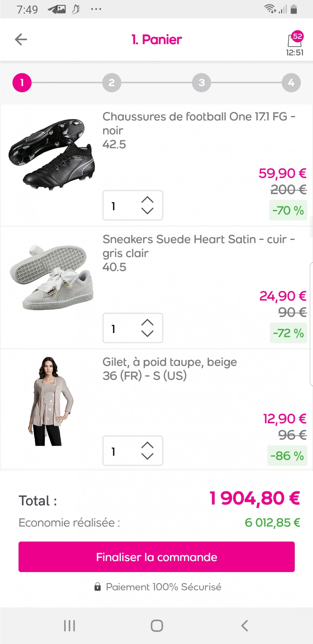The width and height of the screenshot is (313, 644).
Task: Tap the back arrow in header
Action: (x=21, y=39)
